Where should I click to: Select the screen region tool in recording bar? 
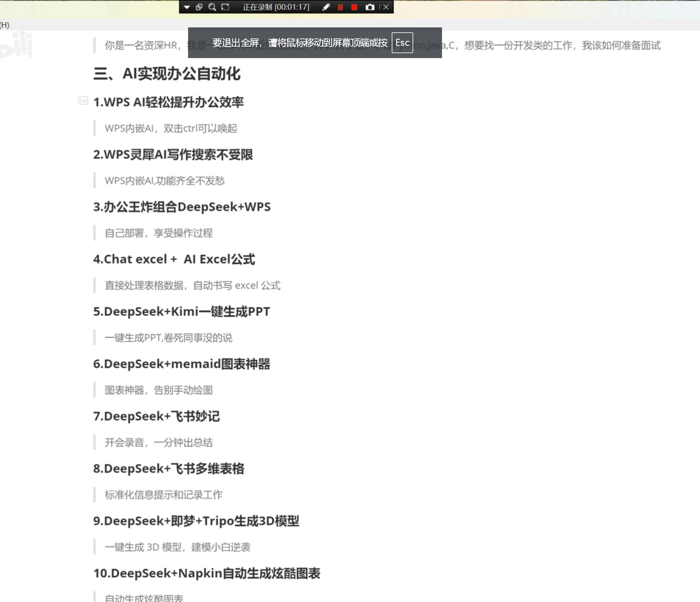[x=225, y=7]
